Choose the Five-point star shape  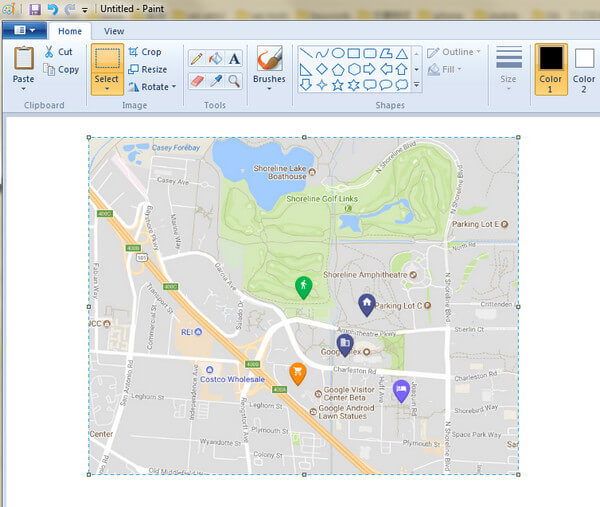click(x=338, y=85)
